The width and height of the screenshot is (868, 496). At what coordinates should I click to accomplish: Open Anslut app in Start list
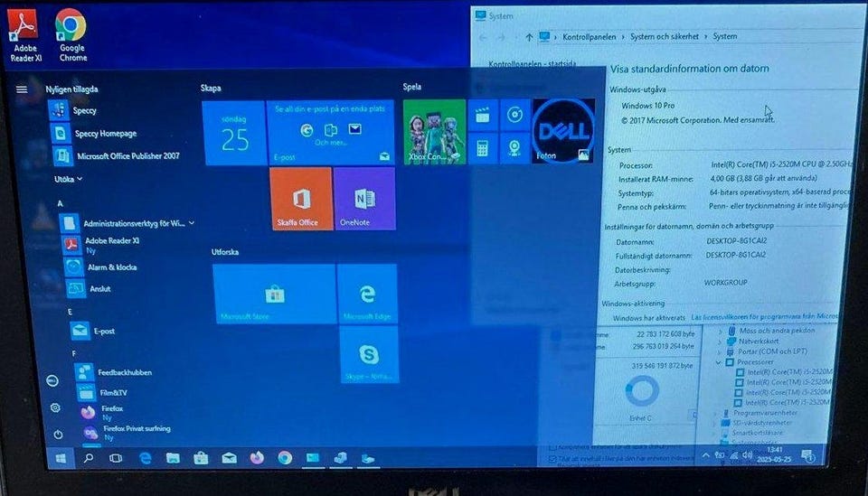click(x=89, y=288)
